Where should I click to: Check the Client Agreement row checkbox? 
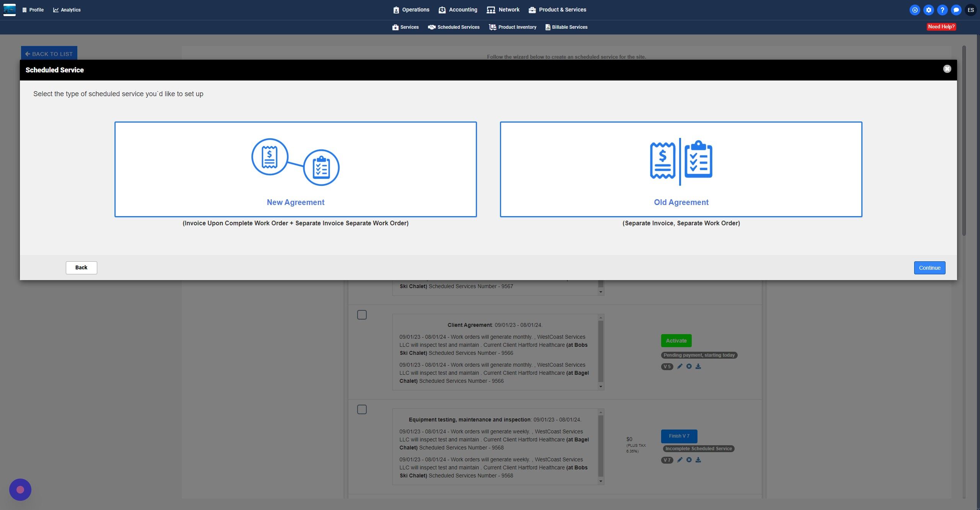[362, 315]
